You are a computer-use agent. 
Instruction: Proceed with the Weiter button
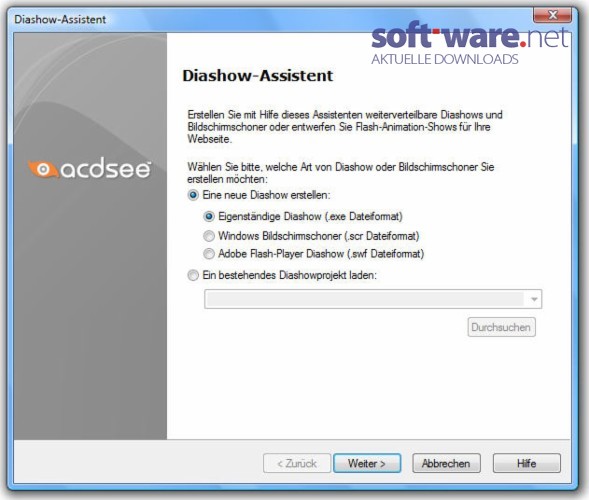click(x=367, y=463)
